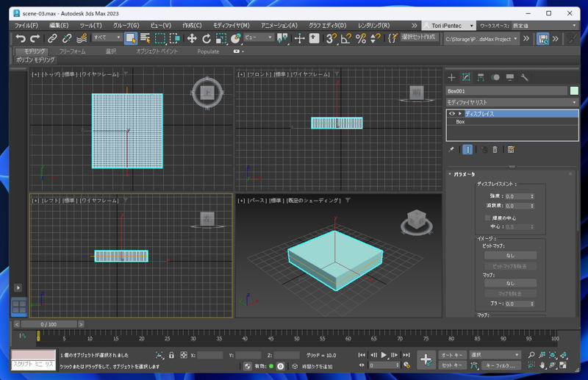This screenshot has width=588, height=380.
Task: Select the Select and Link chain tool
Action: tap(52, 38)
